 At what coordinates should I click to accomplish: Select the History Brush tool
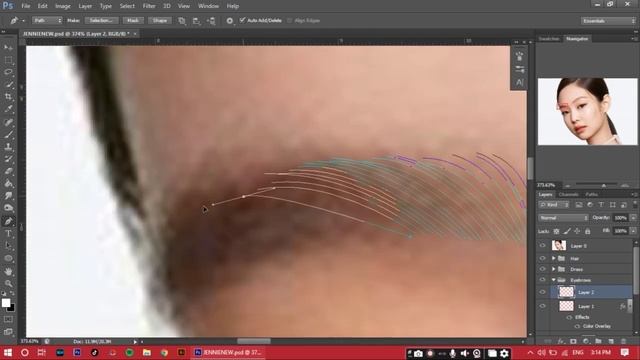[8, 159]
